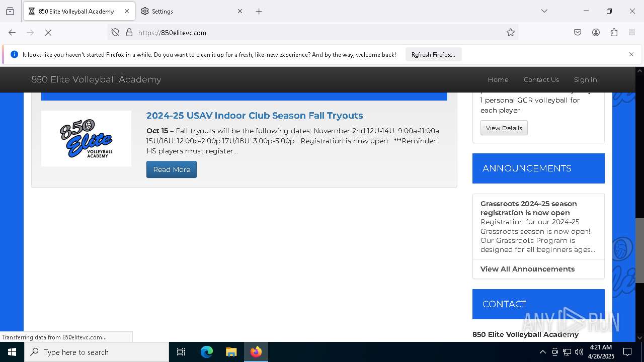The width and height of the screenshot is (644, 362).
Task: Click the CONTACT section header
Action: 538,304
